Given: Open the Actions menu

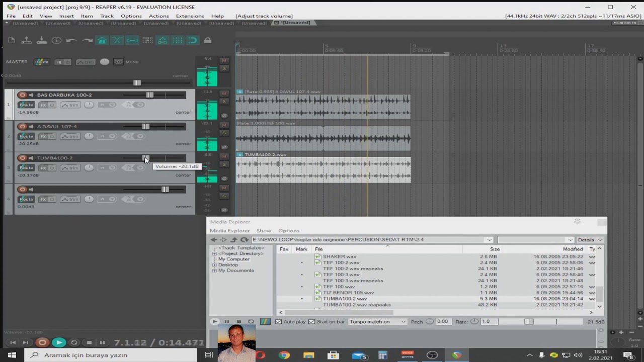Looking at the screenshot, I should coord(158,16).
